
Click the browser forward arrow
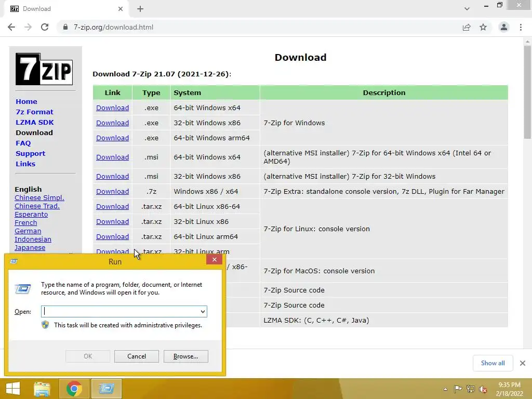(x=28, y=27)
